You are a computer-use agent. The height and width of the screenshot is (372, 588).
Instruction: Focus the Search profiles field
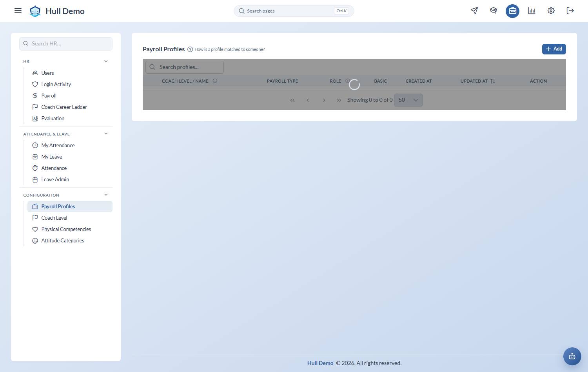pos(185,67)
